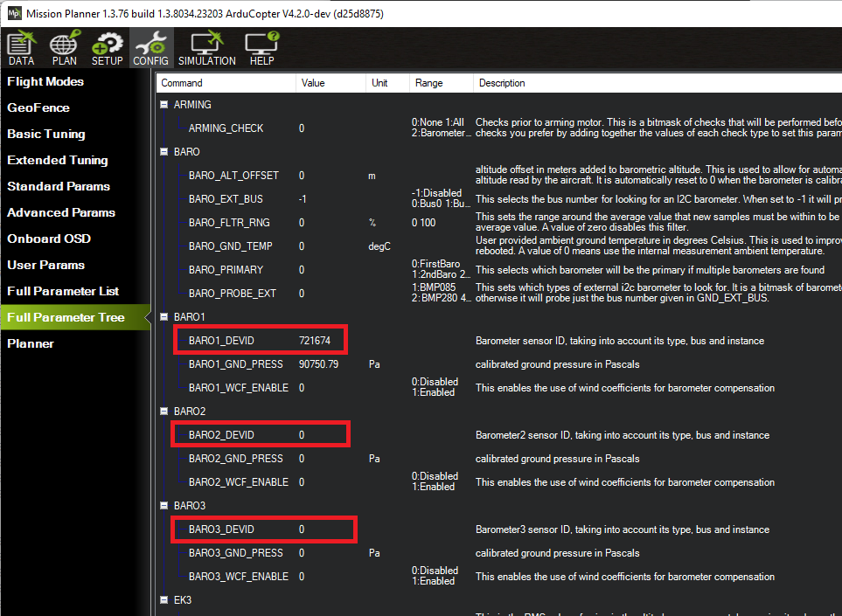Select the BARO3_GND_PRESS parameter name
842x616 pixels.
pos(236,553)
